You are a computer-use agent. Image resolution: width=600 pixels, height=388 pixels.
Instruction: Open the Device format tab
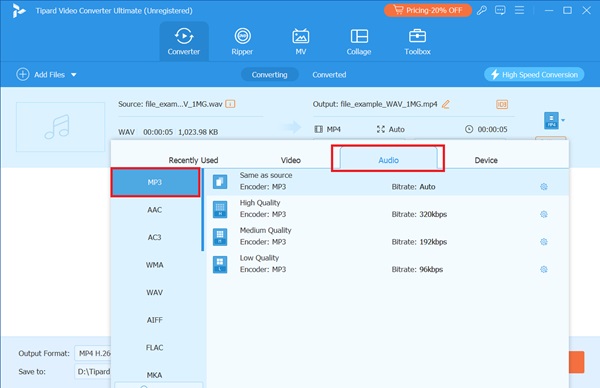click(486, 160)
